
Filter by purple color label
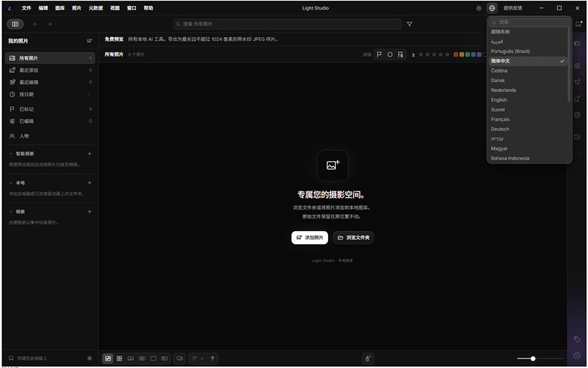tap(480, 55)
